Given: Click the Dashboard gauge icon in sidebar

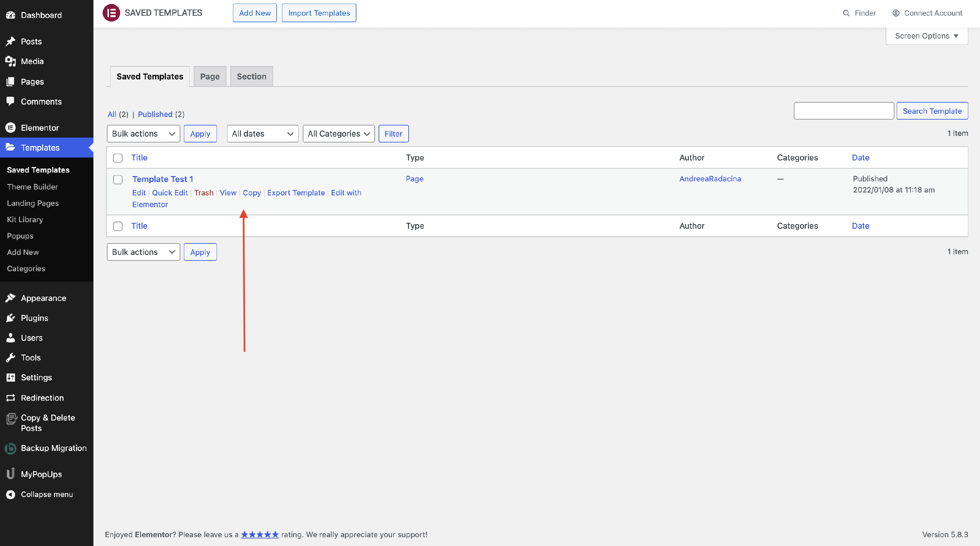Looking at the screenshot, I should (x=11, y=15).
